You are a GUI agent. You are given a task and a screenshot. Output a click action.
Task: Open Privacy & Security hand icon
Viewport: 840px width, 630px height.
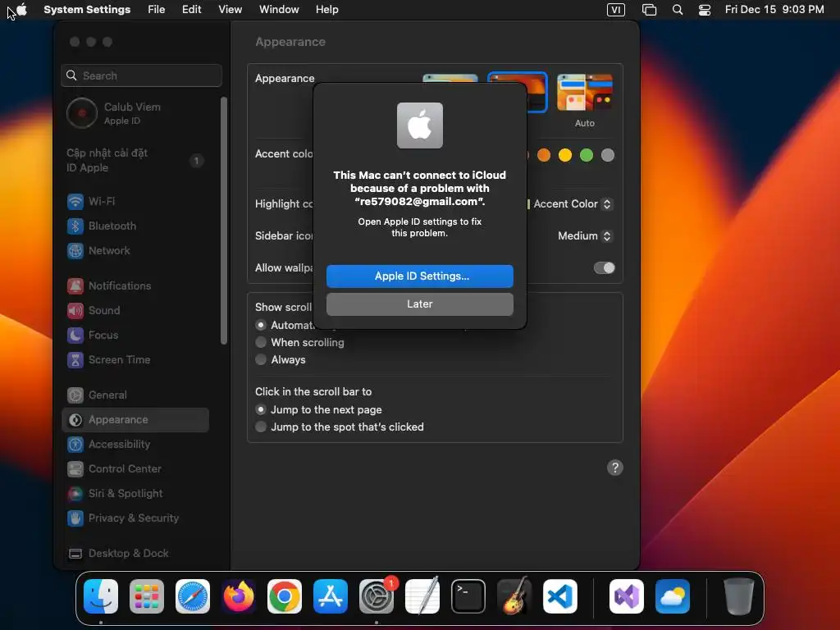[75, 518]
